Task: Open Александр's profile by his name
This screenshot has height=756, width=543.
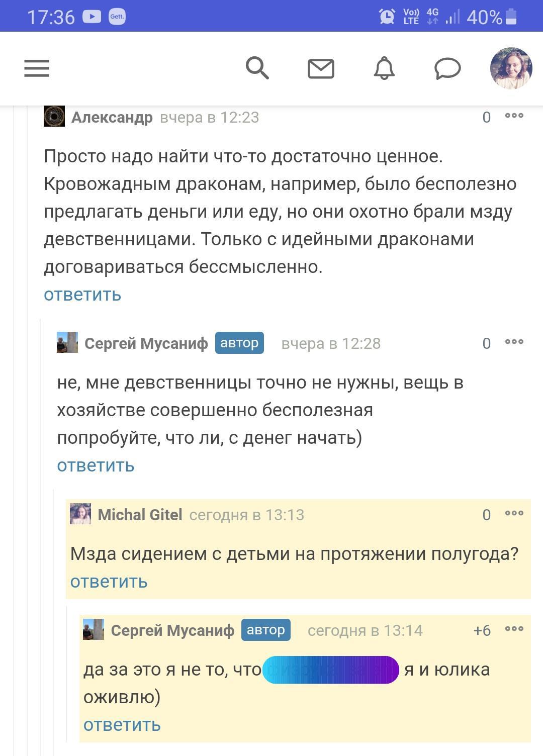Action: pyautogui.click(x=112, y=117)
